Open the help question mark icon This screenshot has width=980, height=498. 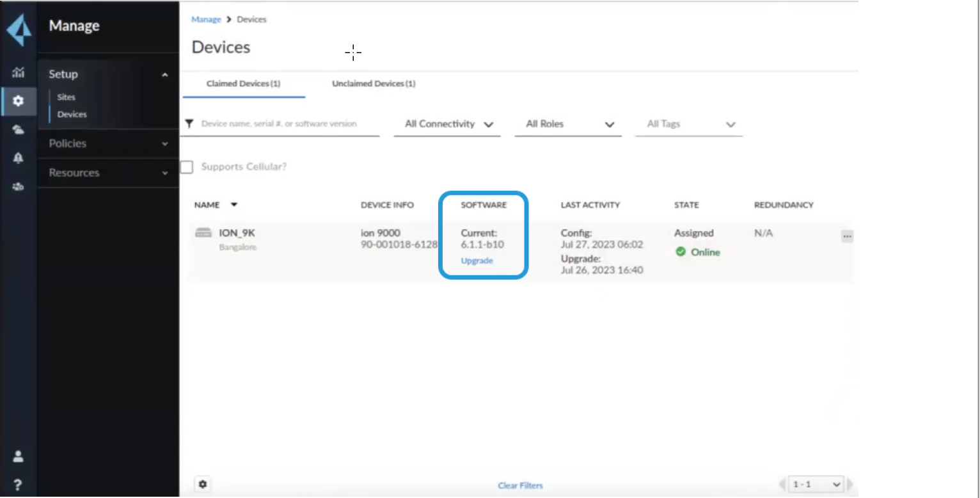[18, 485]
